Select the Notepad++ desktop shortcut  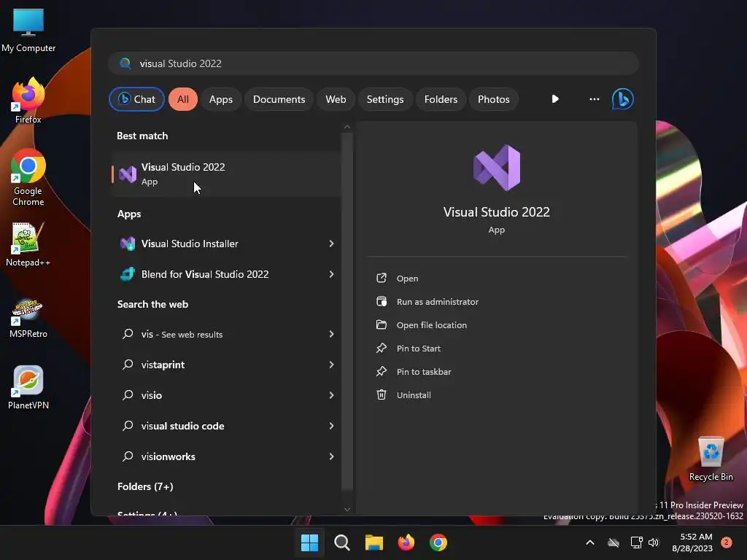[28, 245]
